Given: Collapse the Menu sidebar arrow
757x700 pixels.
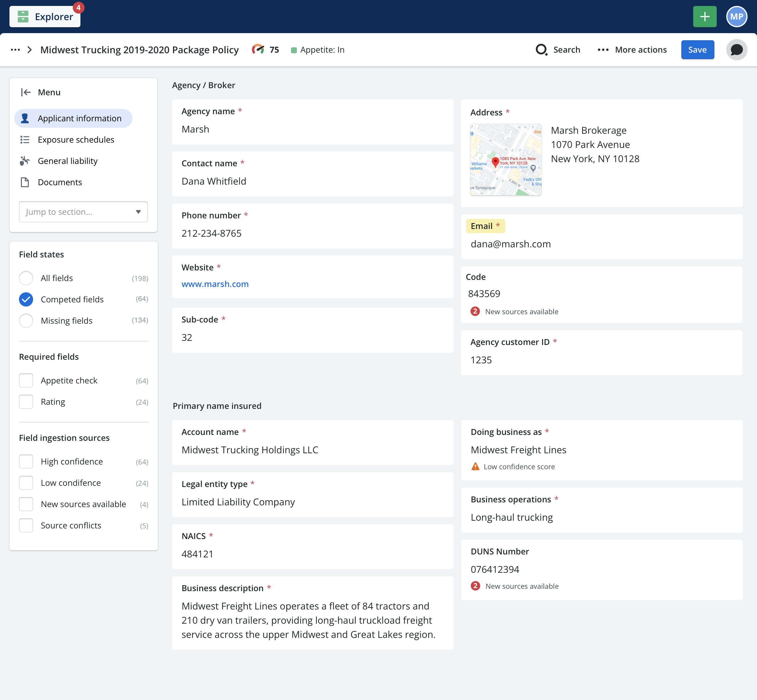Looking at the screenshot, I should [x=26, y=92].
